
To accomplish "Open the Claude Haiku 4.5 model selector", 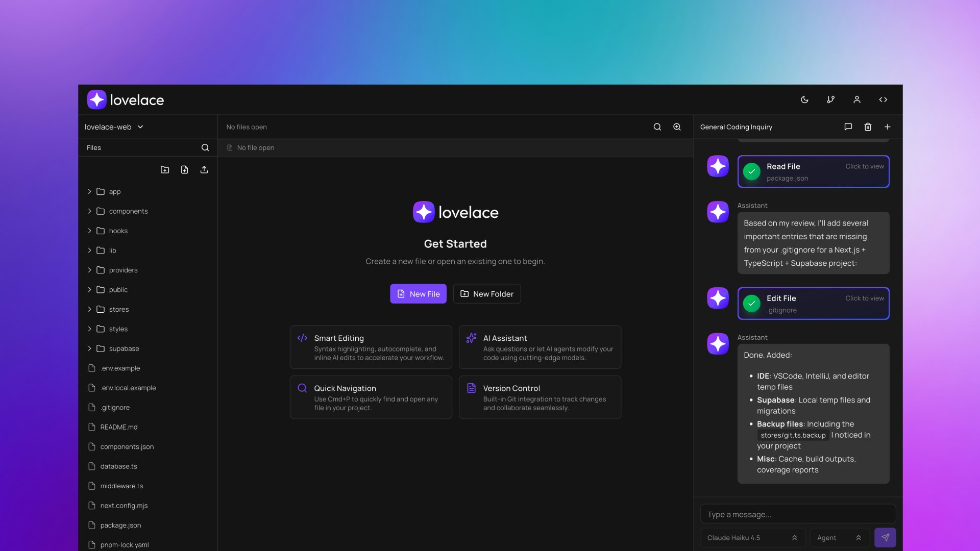I will pyautogui.click(x=752, y=538).
